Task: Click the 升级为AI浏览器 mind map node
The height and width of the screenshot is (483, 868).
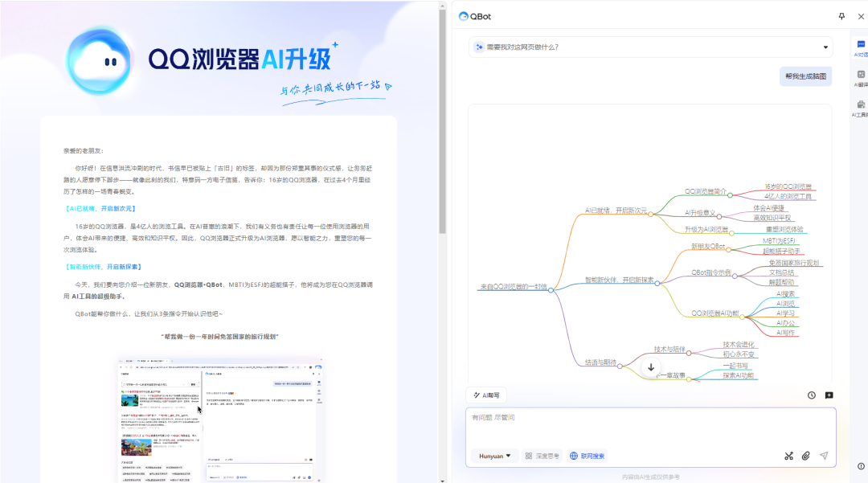Action: [x=706, y=229]
